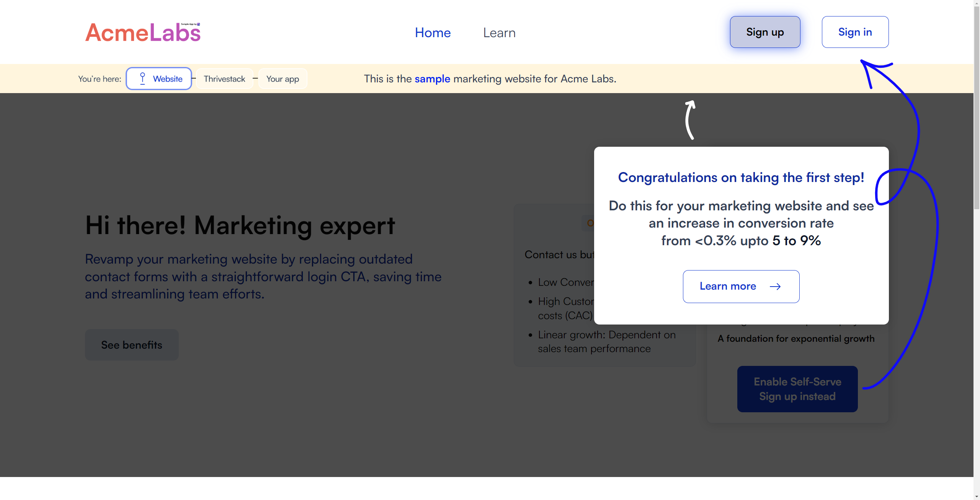Click the blue 'sample' link in banner

tap(432, 79)
